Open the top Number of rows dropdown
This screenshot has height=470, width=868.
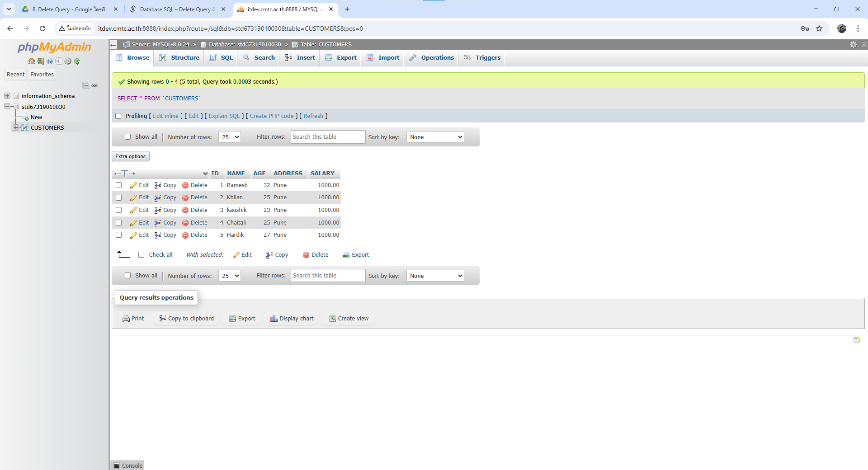[x=229, y=137]
